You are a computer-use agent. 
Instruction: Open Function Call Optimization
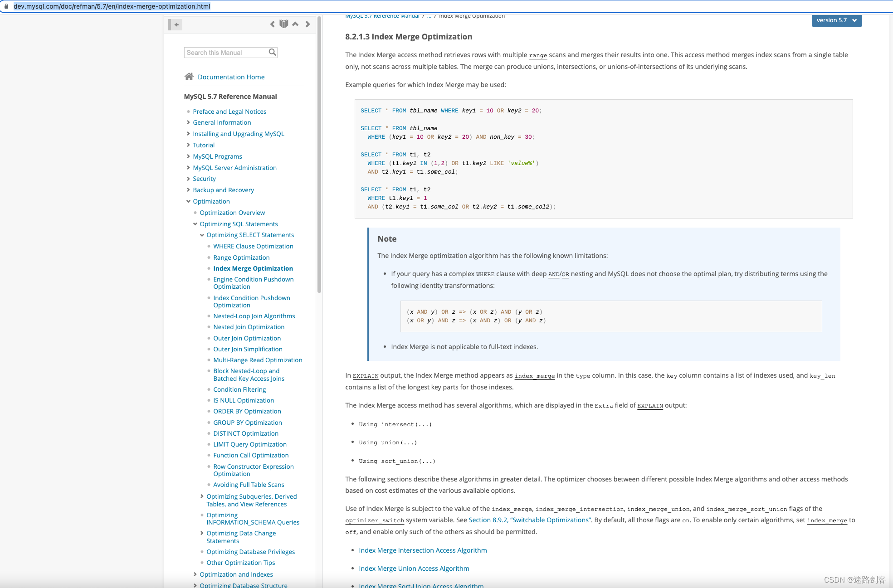[x=251, y=455]
